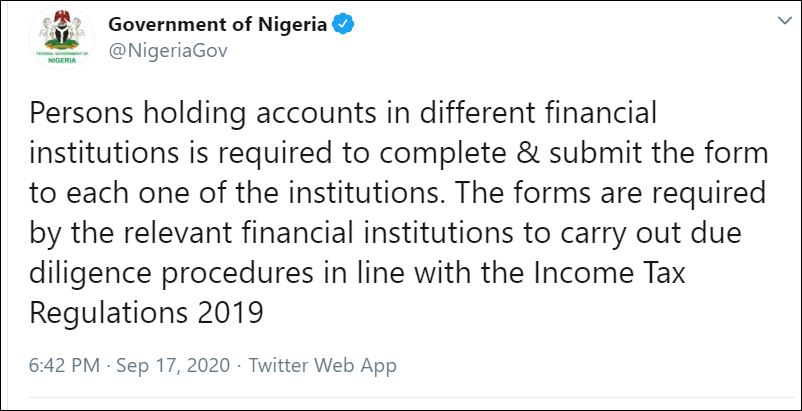Click the word "diligence" in the tweet
This screenshot has width=802, height=411.
[91, 274]
